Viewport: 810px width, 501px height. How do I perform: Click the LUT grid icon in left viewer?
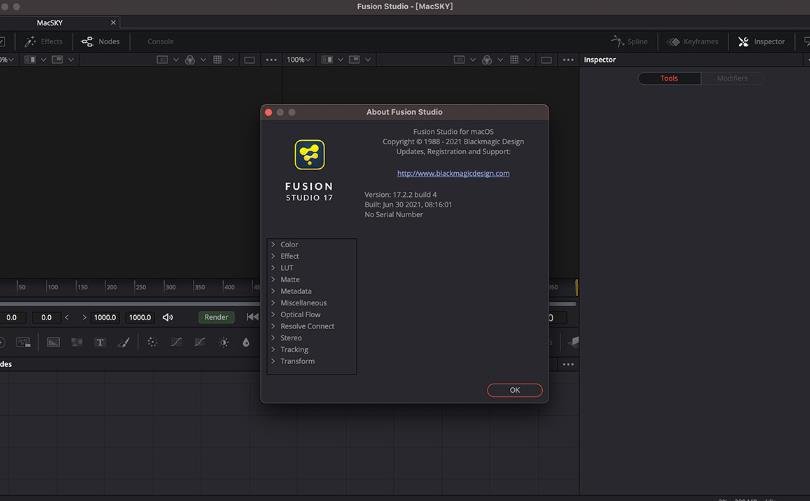point(217,60)
